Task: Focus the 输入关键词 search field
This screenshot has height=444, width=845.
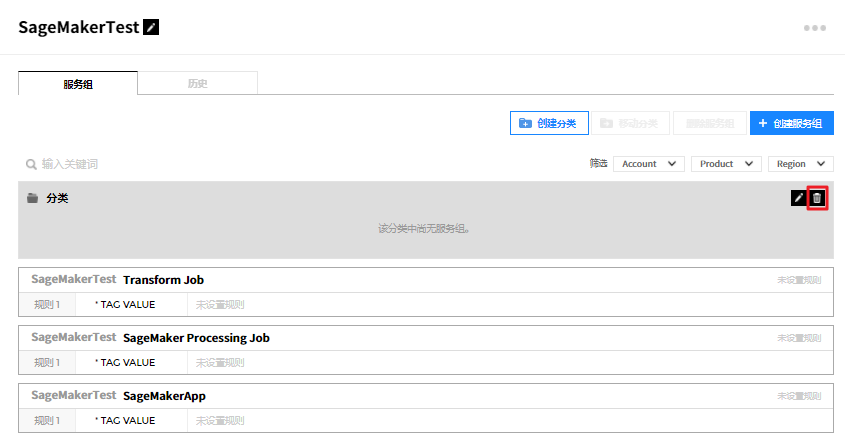Action: 150,164
